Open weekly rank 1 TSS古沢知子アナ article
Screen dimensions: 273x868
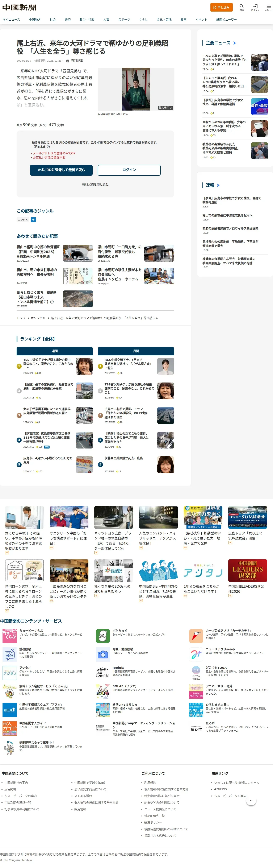pos(48,364)
